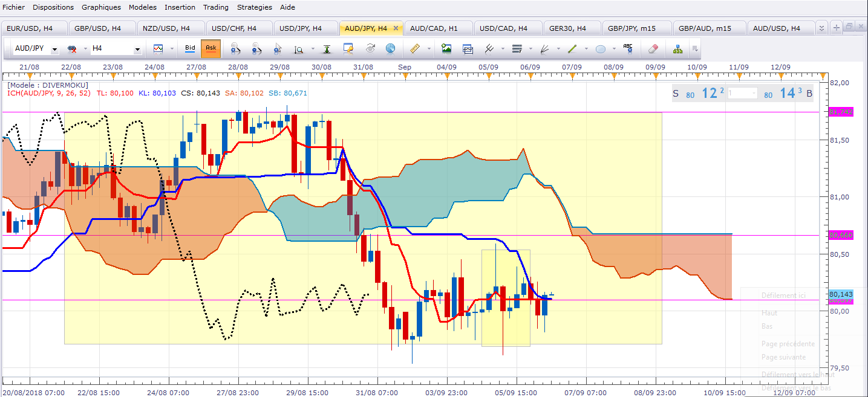Select the Fibonacci levels tool
The image size is (868, 397).
pyautogui.click(x=517, y=49)
